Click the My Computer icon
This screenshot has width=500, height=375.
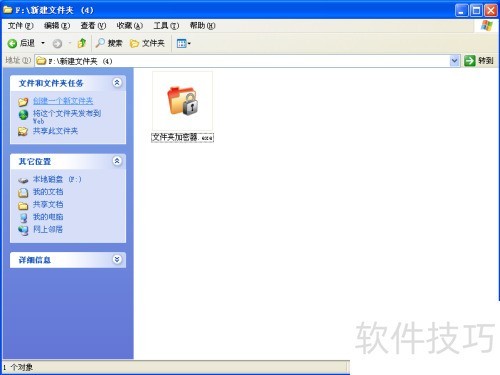click(23, 218)
